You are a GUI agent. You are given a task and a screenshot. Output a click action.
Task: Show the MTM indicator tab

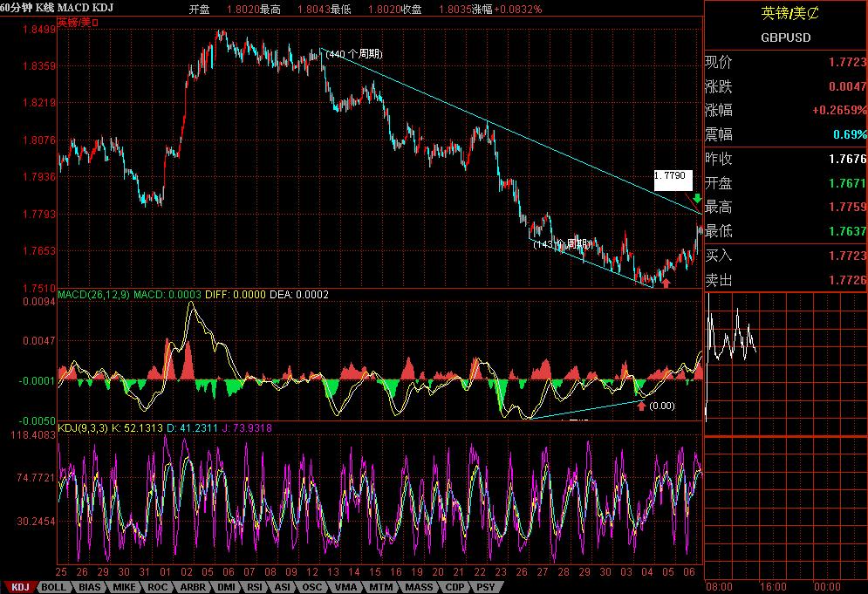click(380, 588)
